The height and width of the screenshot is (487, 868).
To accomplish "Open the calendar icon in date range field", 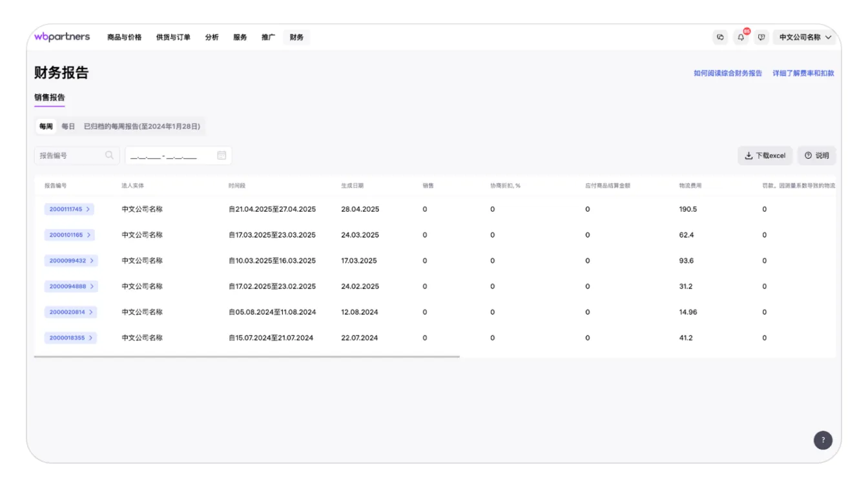I will (222, 155).
